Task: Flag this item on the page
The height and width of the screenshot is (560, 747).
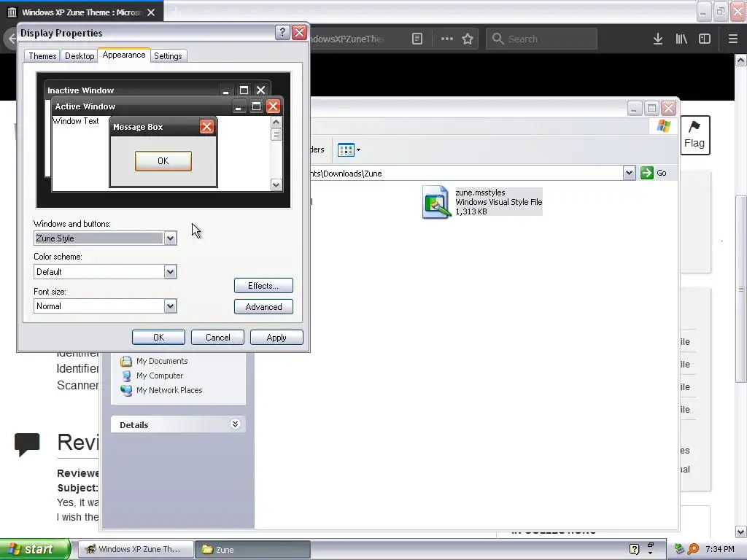Action: (694, 135)
